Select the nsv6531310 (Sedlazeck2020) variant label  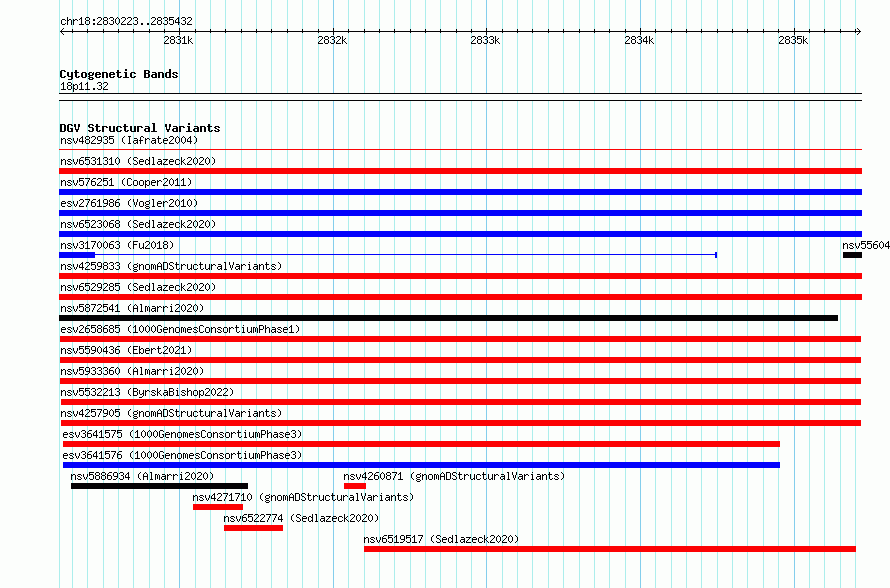[x=138, y=161]
